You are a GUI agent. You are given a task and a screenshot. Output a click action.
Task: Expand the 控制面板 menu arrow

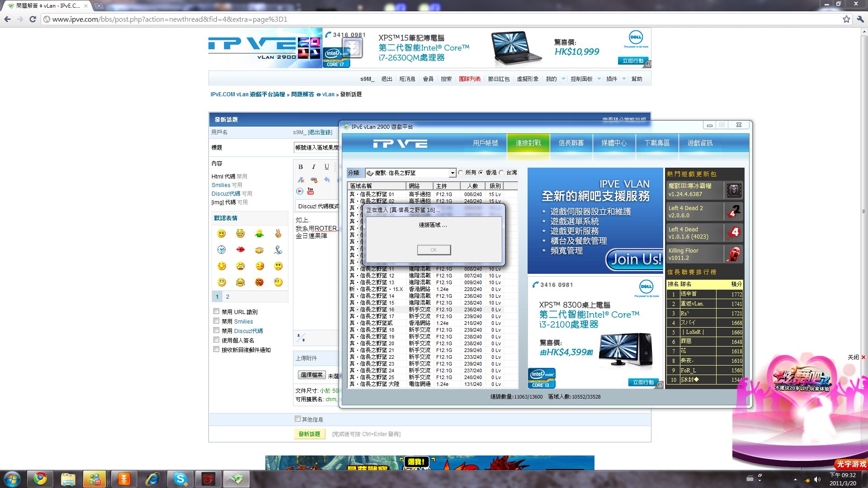(599, 79)
